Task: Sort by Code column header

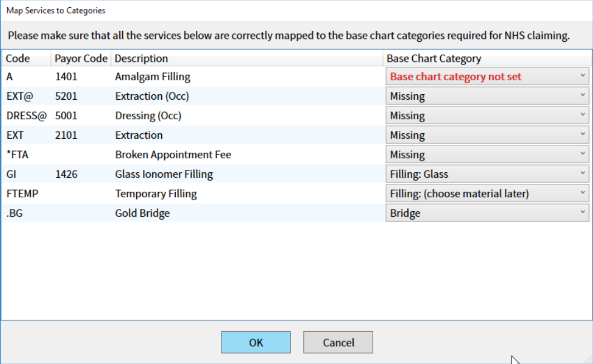Action: [26, 58]
